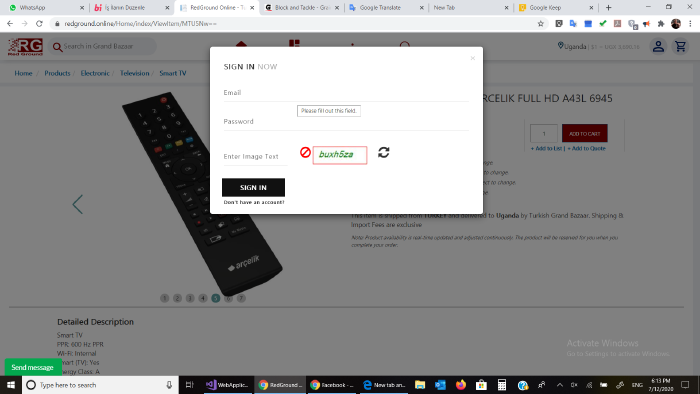Open a new browser tab with plus
Image resolution: width=700 pixels, height=394 pixels.
point(608,8)
